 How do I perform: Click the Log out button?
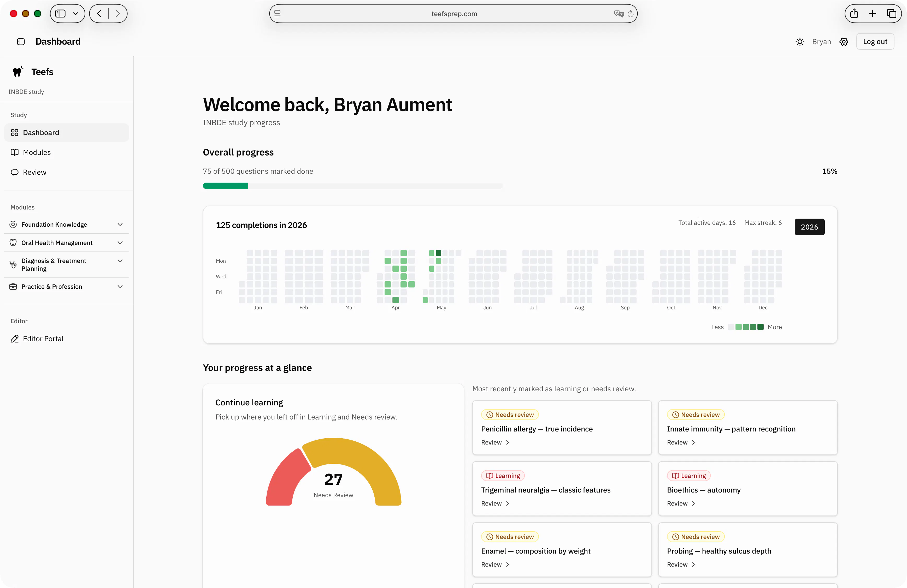(875, 41)
